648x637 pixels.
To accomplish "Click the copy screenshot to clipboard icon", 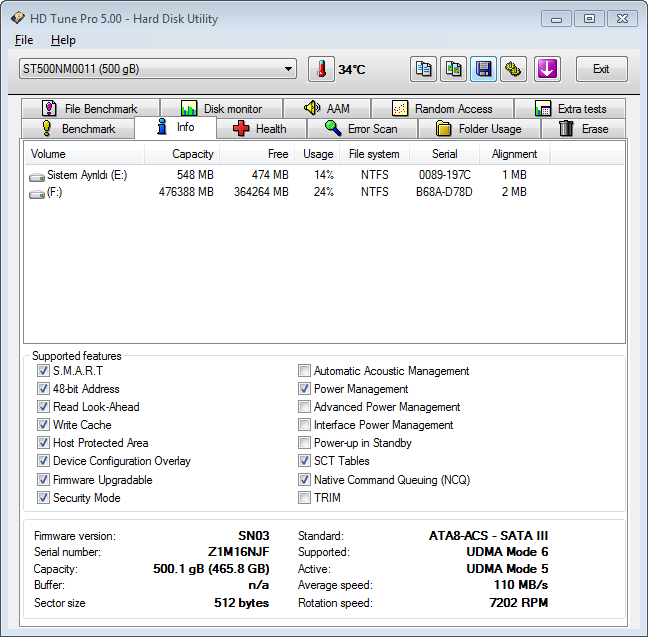I will tap(454, 69).
